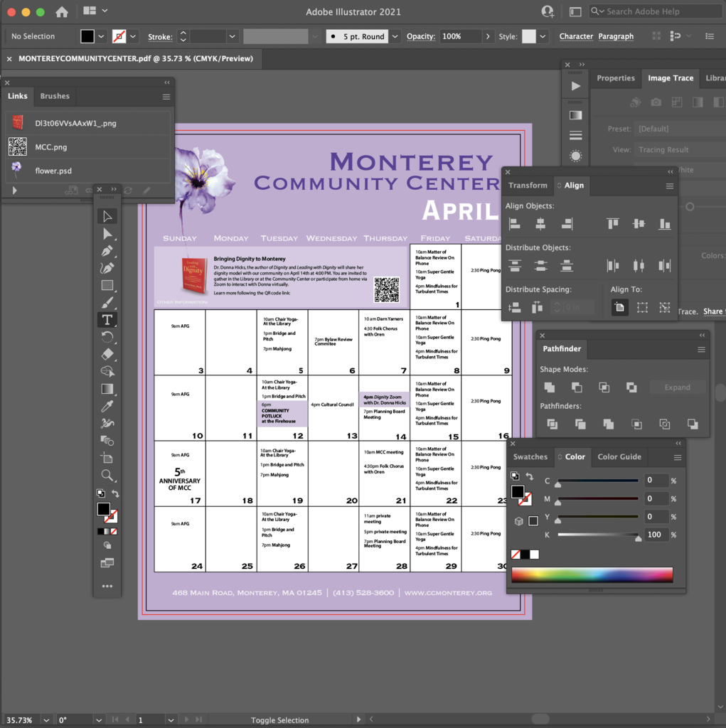
Task: Open the brush definition dropdown
Action: click(395, 36)
